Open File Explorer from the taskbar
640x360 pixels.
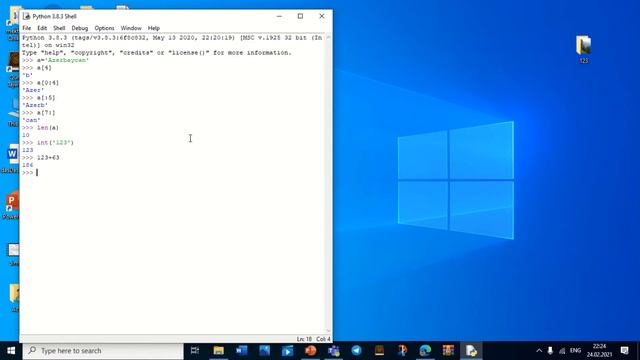[x=219, y=351]
